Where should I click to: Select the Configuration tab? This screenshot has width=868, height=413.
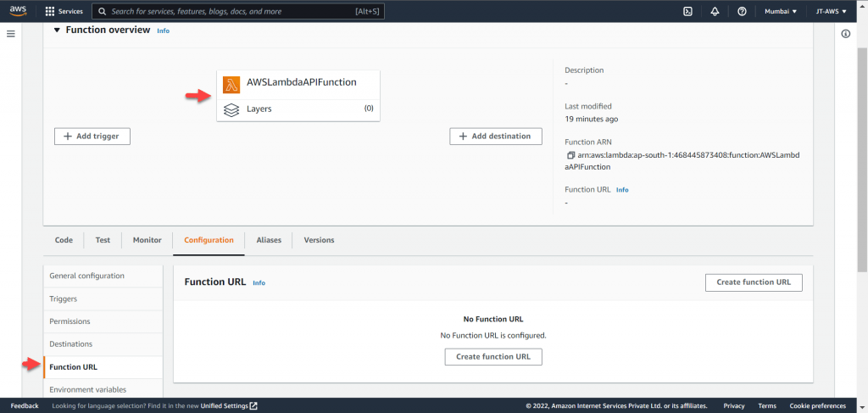tap(209, 240)
